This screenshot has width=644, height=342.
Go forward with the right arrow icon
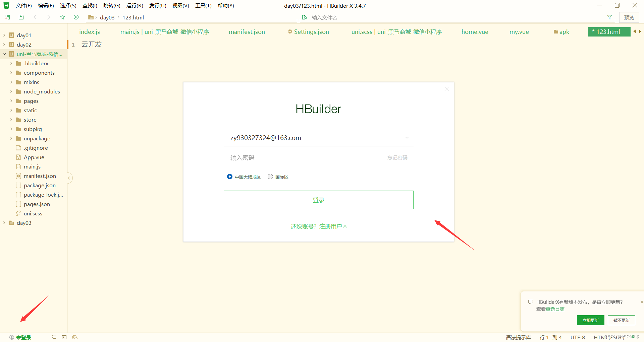(49, 17)
